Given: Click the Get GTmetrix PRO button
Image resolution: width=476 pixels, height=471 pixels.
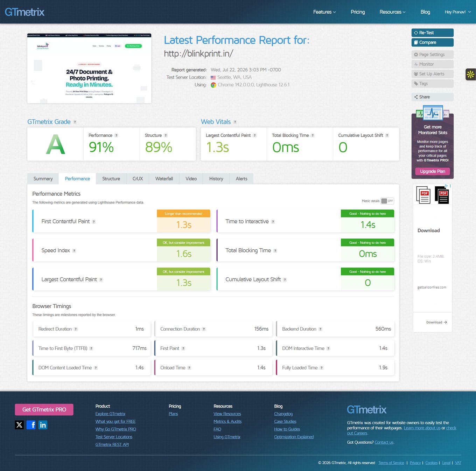Looking at the screenshot, I should coord(44,410).
